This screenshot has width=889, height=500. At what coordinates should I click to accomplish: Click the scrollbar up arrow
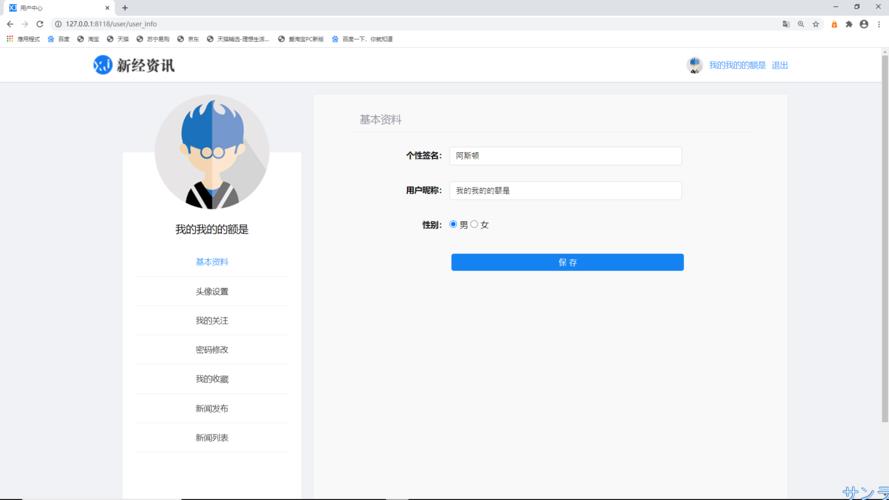(884, 51)
